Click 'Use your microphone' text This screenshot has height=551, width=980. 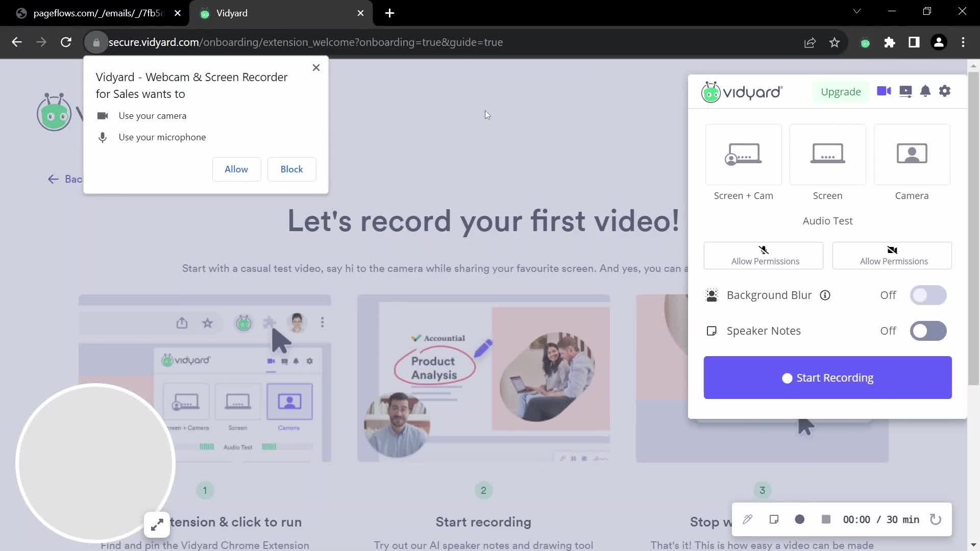[x=162, y=137]
